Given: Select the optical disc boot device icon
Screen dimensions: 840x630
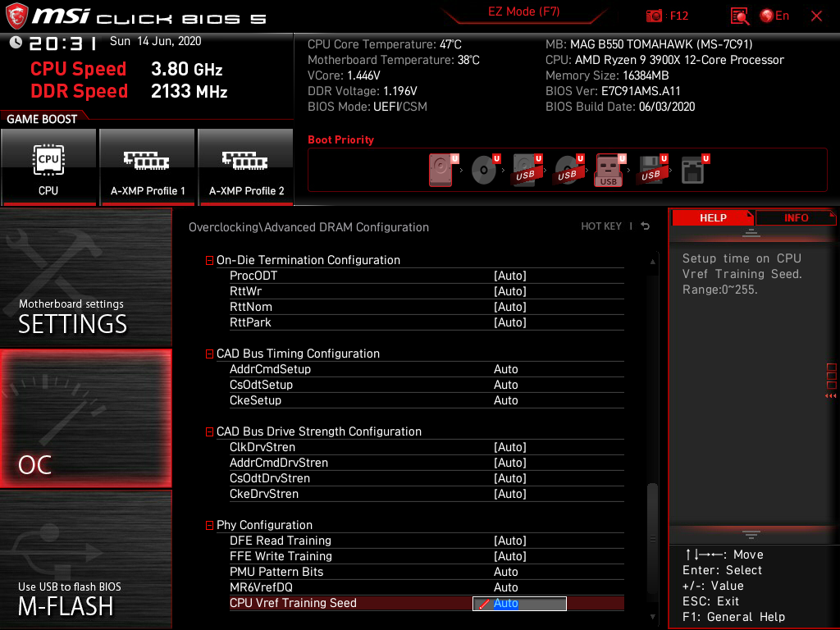Looking at the screenshot, I should [x=485, y=170].
